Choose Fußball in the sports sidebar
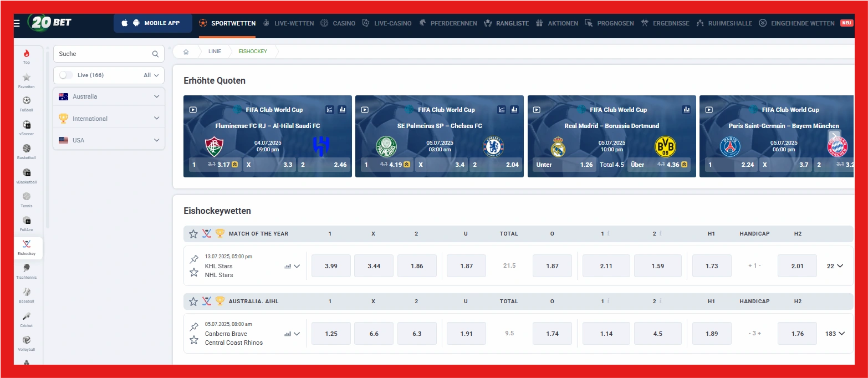This screenshot has height=378, width=868. (x=27, y=104)
